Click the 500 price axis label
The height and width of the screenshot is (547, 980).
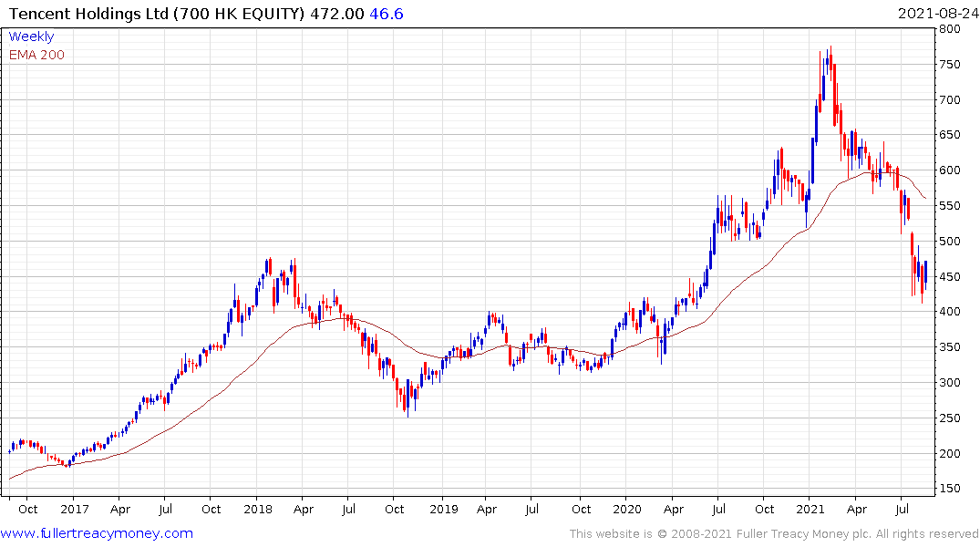point(949,242)
